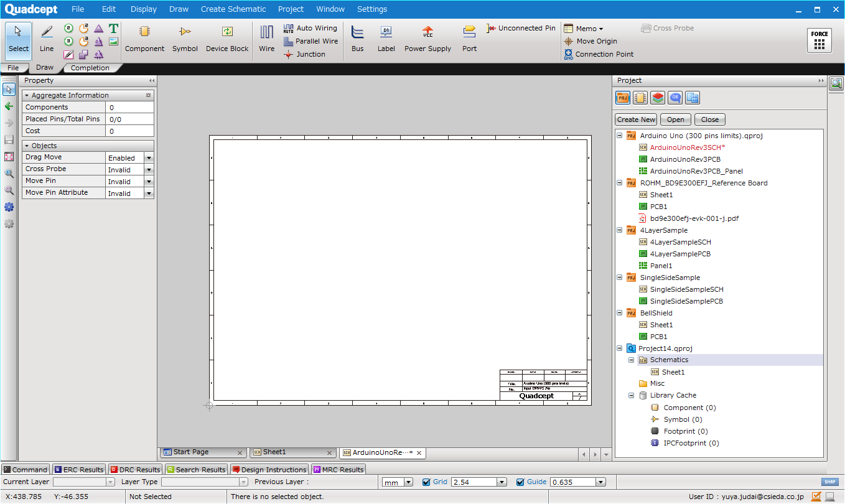Select the Bus tool
This screenshot has height=504, width=845.
(x=357, y=39)
